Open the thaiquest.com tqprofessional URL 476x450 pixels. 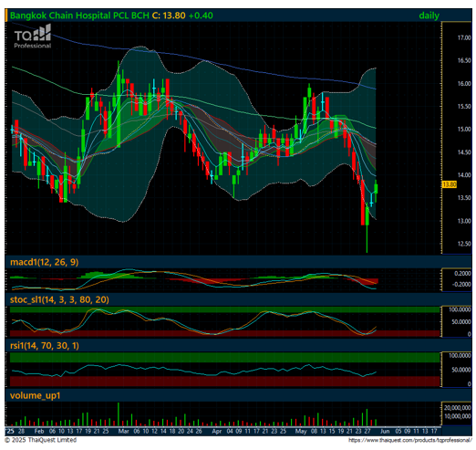[410, 440]
